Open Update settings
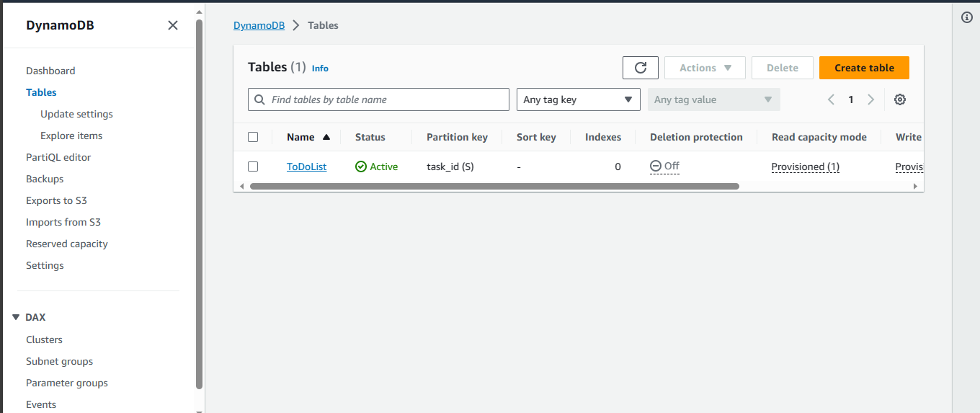 point(76,114)
